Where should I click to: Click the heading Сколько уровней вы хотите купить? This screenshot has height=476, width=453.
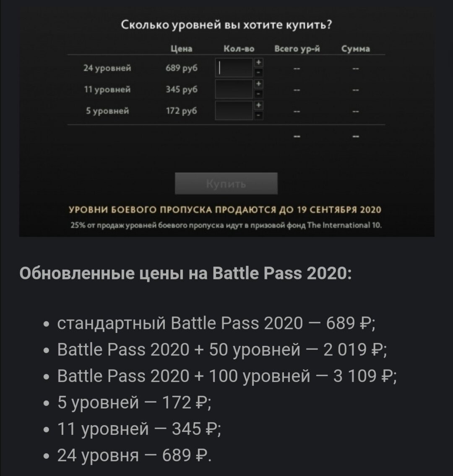[226, 24]
